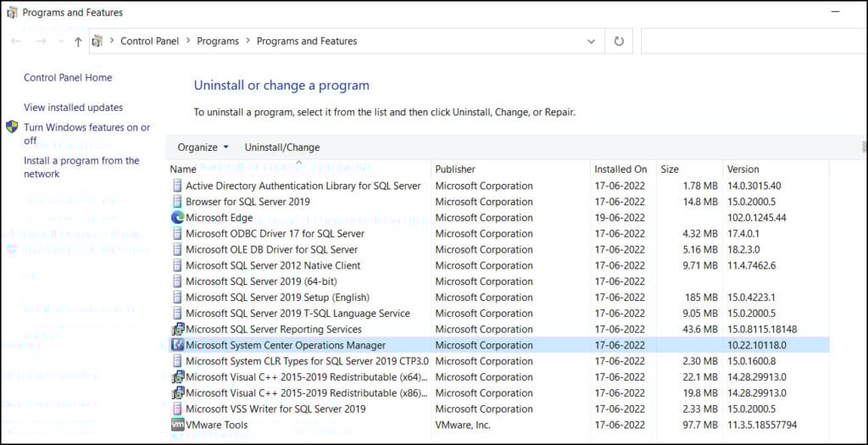The width and height of the screenshot is (868, 445).
Task: Click version 11.3.5.18557794 cell
Action: [x=762, y=425]
